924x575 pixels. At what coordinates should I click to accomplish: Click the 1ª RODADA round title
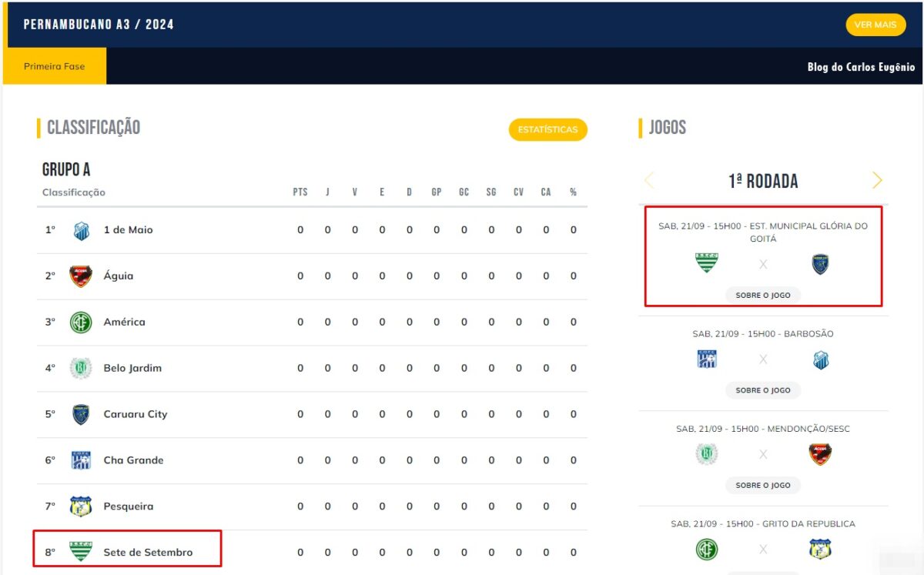click(763, 181)
